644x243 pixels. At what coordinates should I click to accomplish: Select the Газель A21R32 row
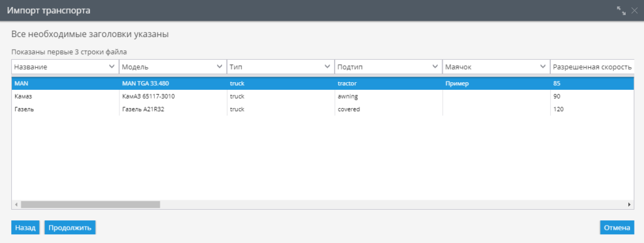[323, 109]
